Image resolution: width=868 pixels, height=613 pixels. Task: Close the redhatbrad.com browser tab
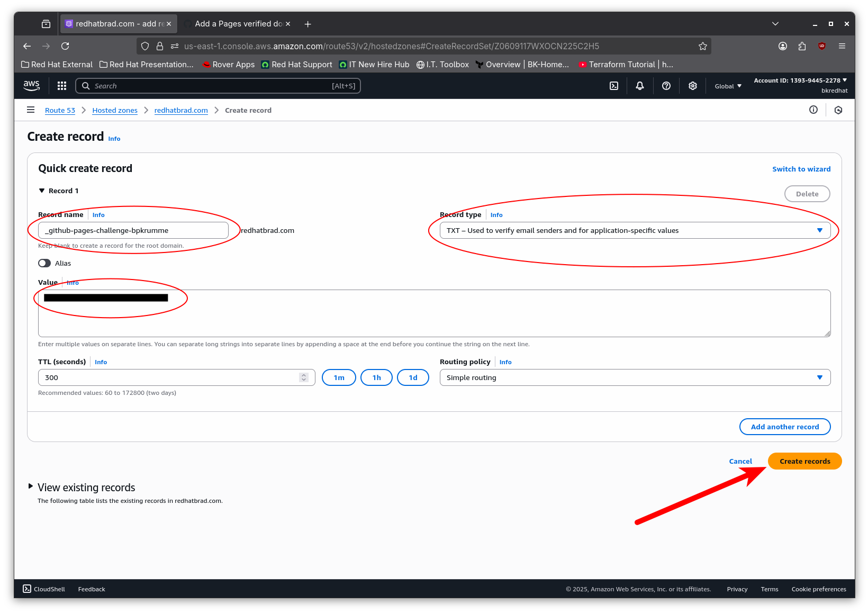(x=169, y=24)
